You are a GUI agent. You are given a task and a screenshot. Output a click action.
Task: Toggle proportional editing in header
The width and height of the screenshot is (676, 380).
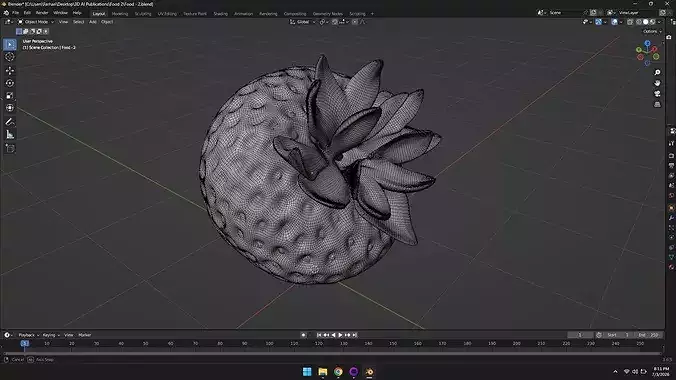[355, 22]
